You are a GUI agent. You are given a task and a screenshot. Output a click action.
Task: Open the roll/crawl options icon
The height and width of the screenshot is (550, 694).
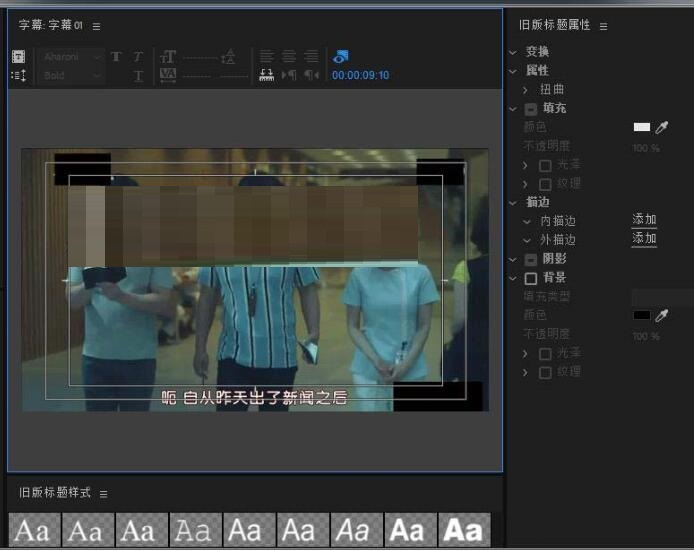point(18,75)
